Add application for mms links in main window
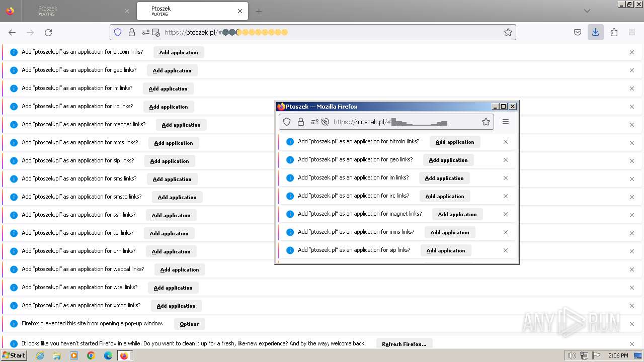This screenshot has width=644, height=362. coord(174,143)
